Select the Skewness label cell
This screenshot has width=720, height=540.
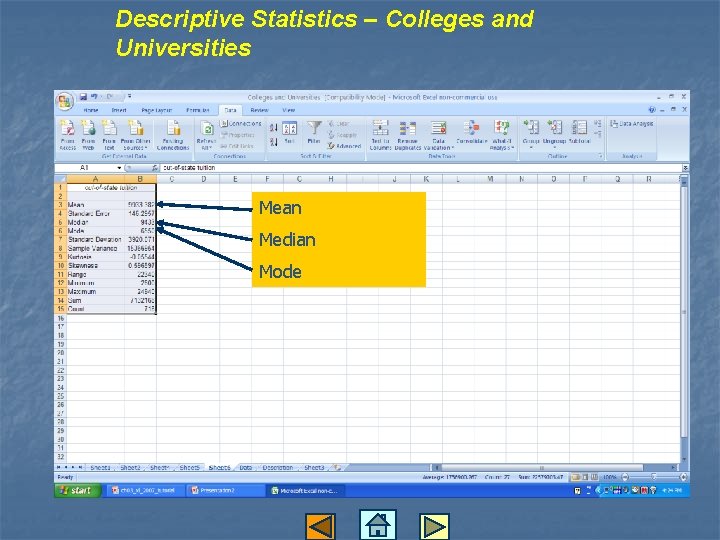96,265
